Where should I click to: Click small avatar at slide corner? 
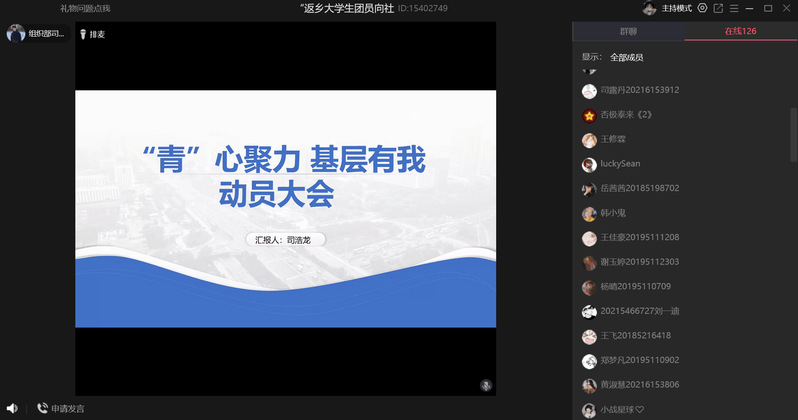click(x=486, y=384)
